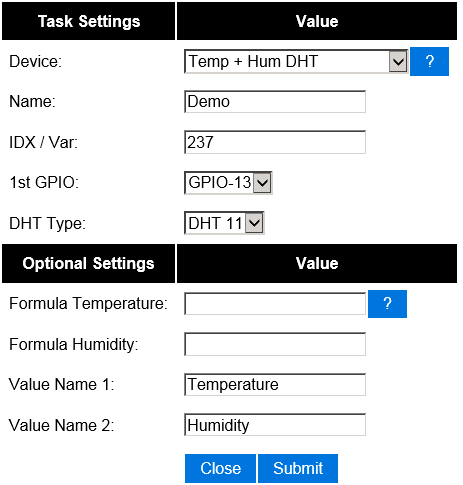Close the task settings page

(x=220, y=468)
